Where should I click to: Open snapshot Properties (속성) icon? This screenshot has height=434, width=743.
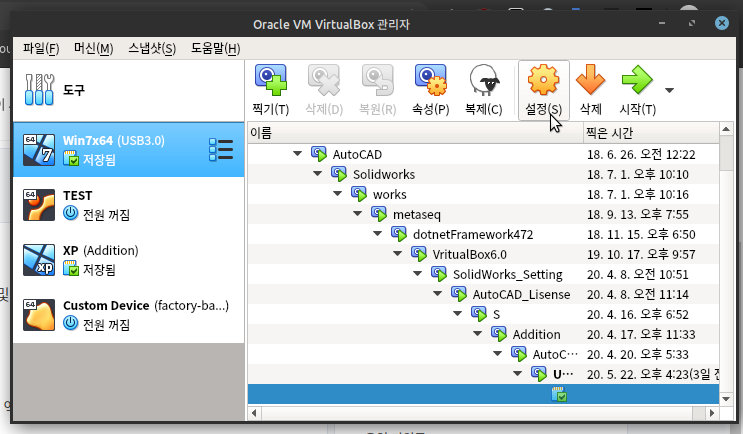430,80
